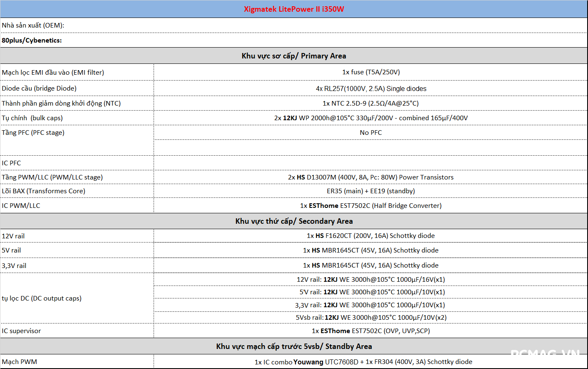Select the '80plus/Cybenetics:' label
Screen dimensions: 588x369
pos(32,40)
